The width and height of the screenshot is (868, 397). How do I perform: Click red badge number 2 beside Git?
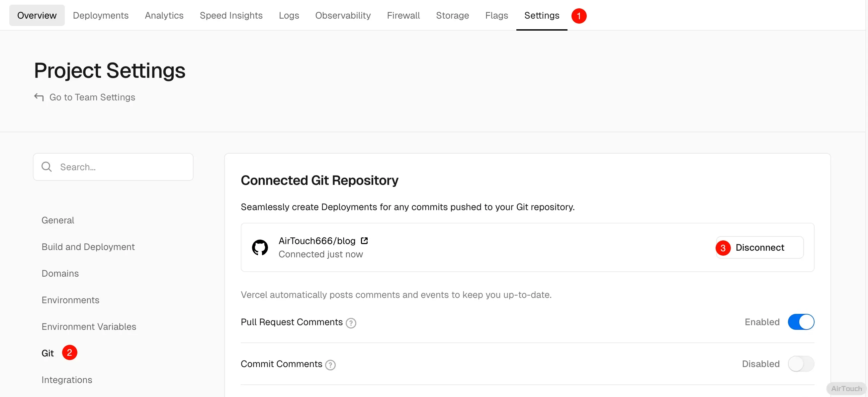[x=69, y=352]
